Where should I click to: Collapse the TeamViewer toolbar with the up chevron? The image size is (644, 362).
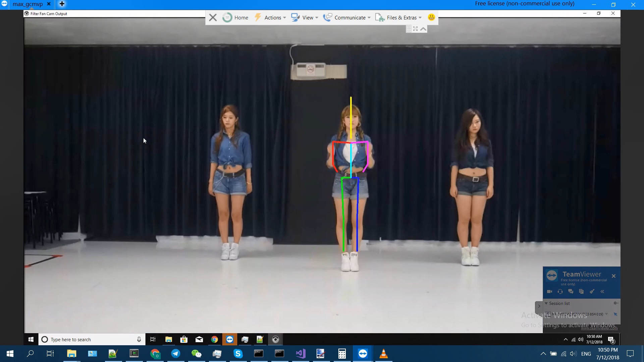point(423,29)
